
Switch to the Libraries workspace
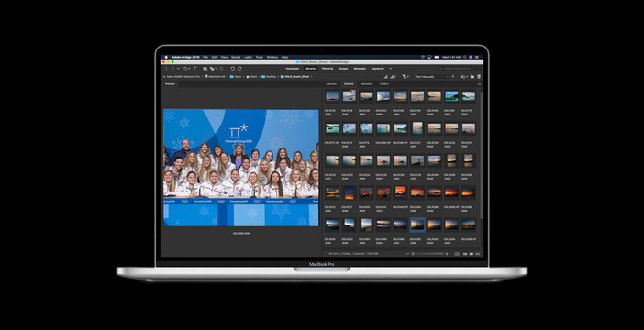(310, 69)
